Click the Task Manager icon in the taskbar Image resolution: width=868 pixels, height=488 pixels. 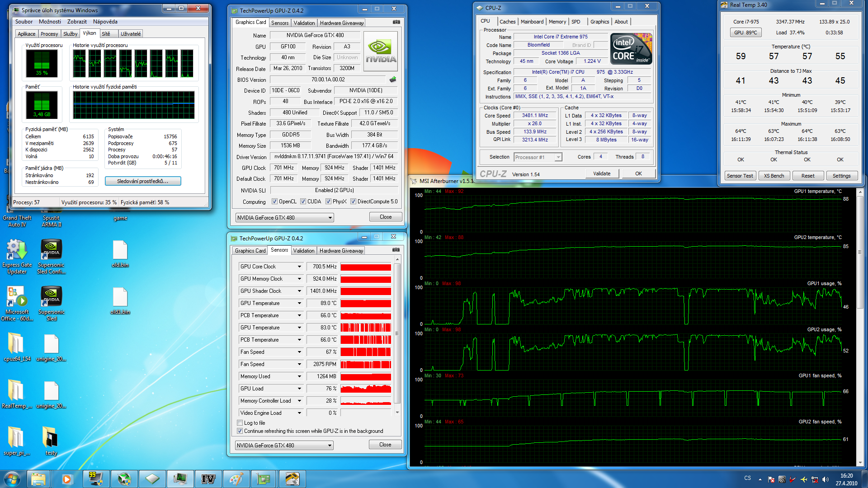pyautogui.click(x=180, y=479)
